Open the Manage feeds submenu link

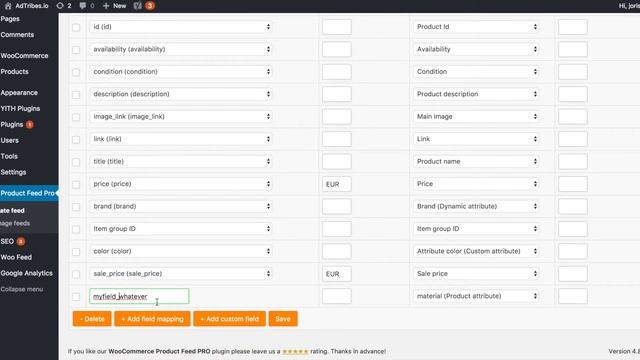pos(15,223)
